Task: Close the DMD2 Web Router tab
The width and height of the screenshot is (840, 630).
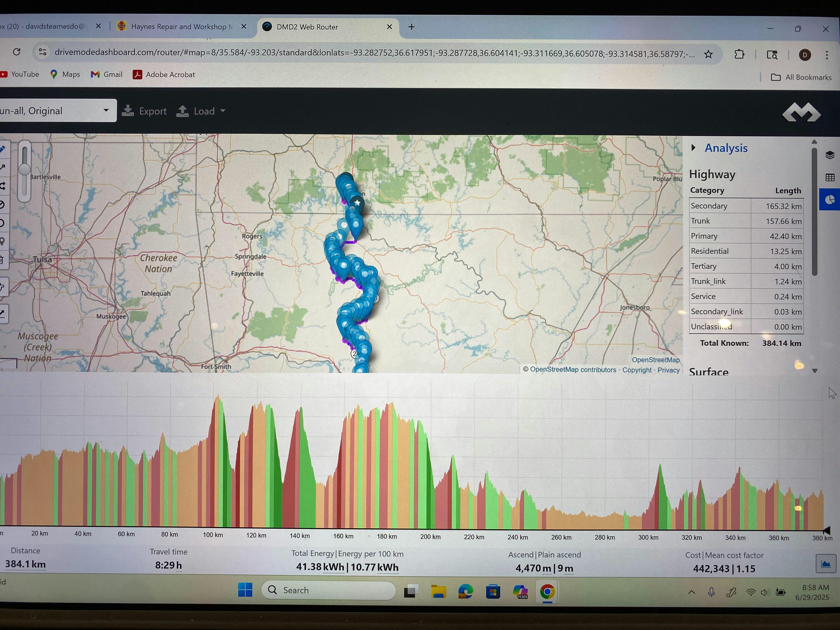Action: tap(389, 27)
